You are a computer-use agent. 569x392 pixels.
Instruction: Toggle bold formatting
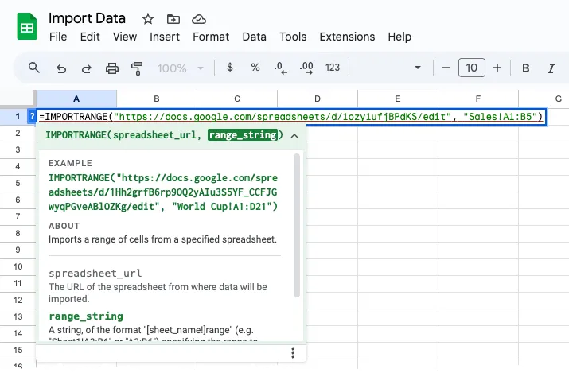526,68
